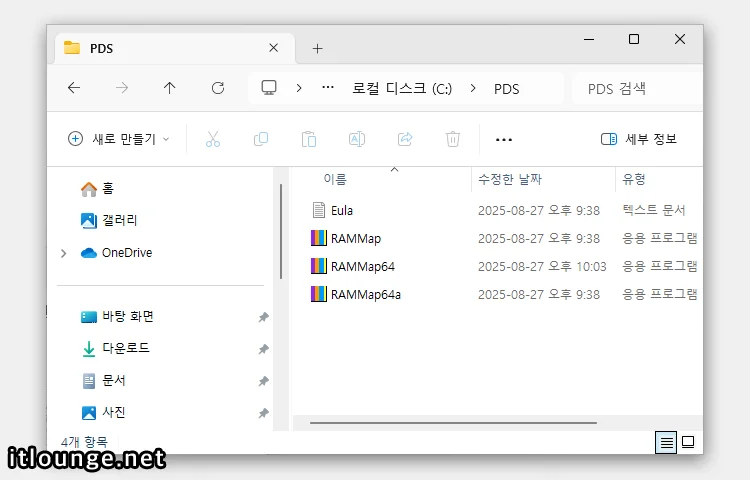Refresh the PDS folder view
This screenshot has width=750, height=480.
point(218,87)
